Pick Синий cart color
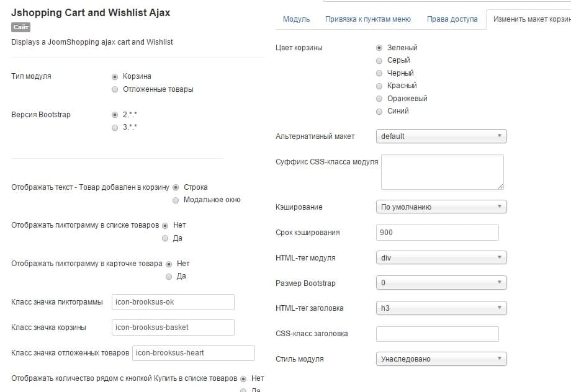The height and width of the screenshot is (392, 571). pyautogui.click(x=379, y=112)
